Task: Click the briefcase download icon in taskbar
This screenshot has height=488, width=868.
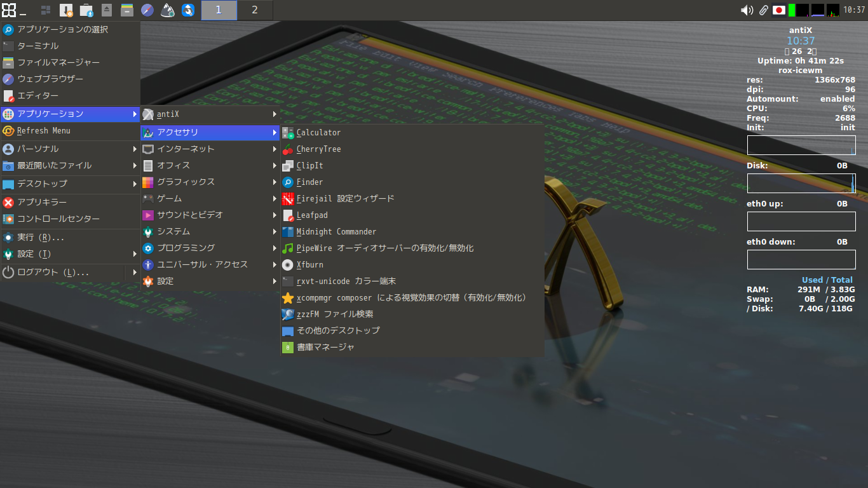Action: click(x=86, y=10)
